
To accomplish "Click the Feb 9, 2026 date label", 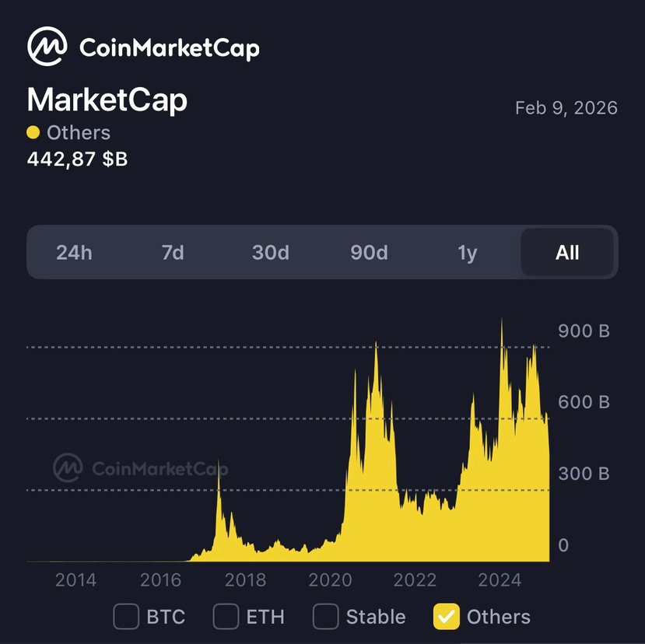I will [566, 108].
